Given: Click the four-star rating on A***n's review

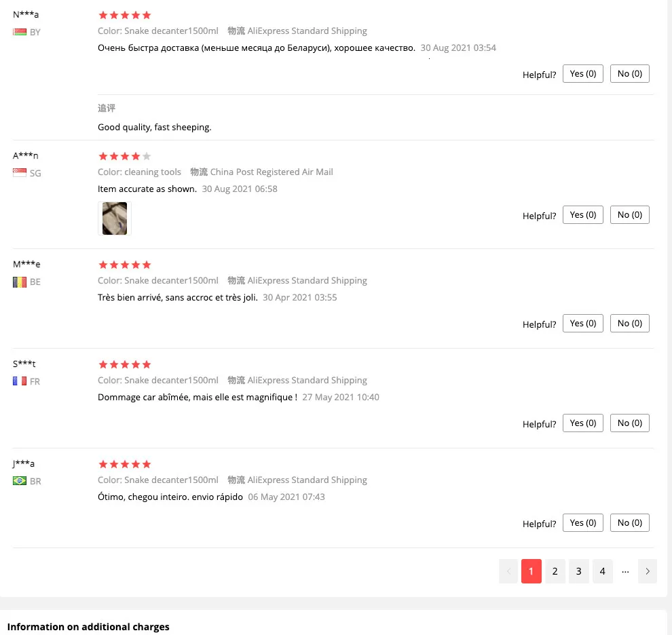Looking at the screenshot, I should click(125, 157).
